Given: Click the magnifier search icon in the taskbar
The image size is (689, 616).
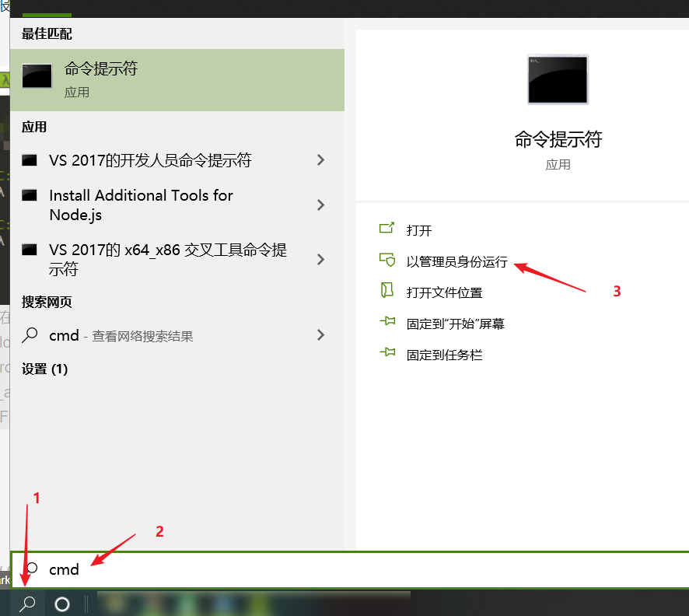Looking at the screenshot, I should [x=26, y=604].
